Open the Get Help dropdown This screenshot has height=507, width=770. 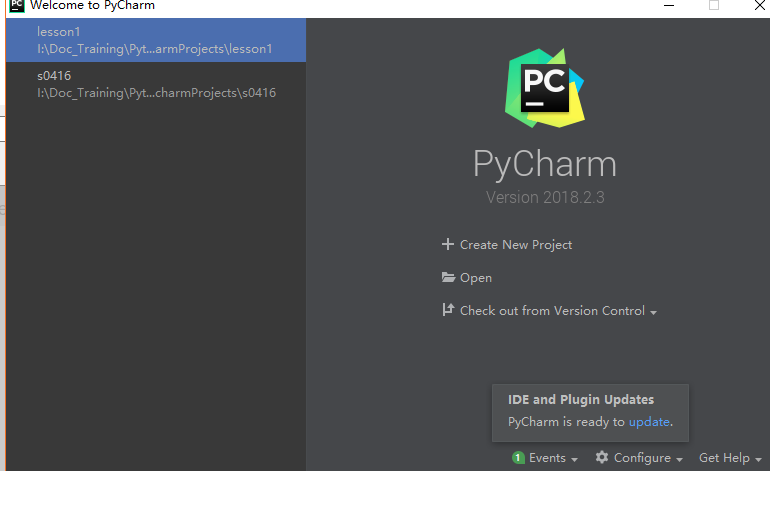point(730,458)
